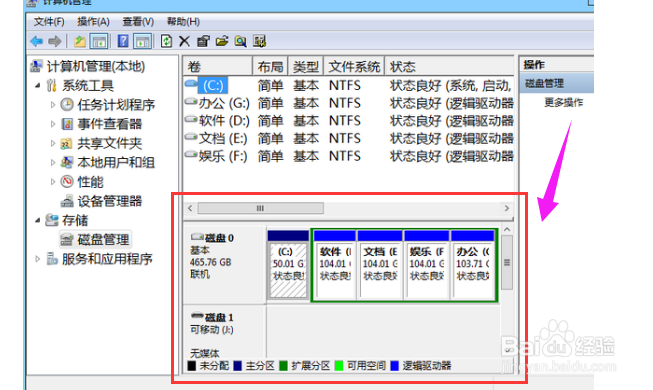Open the 帮助(H) menu
The height and width of the screenshot is (390, 653).
[183, 21]
